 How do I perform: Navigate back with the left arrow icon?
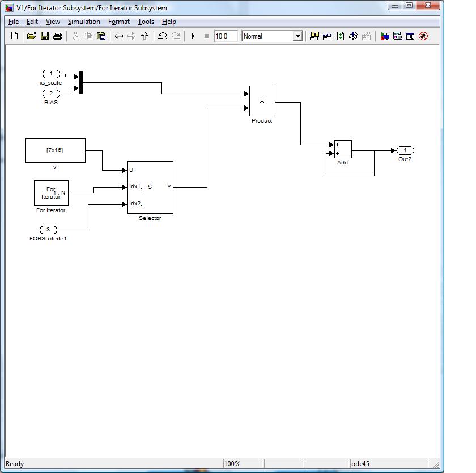pyautogui.click(x=118, y=36)
